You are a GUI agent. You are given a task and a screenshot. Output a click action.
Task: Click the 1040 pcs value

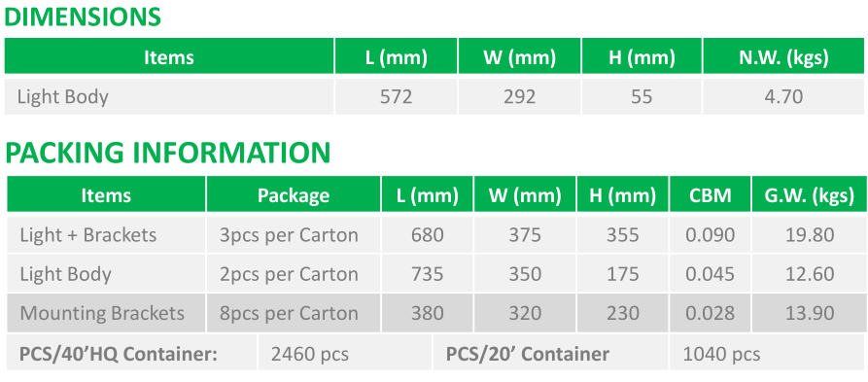(x=722, y=354)
